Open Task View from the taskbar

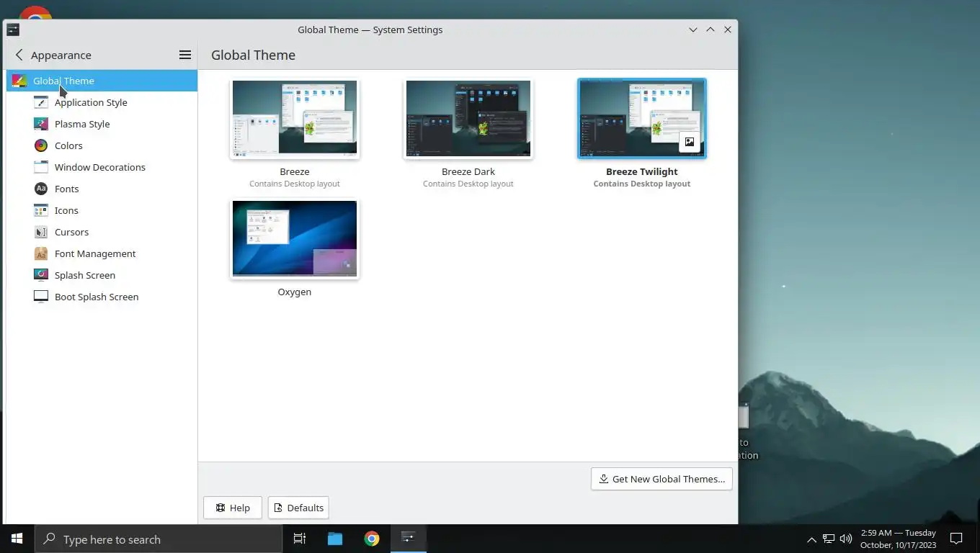click(x=300, y=539)
